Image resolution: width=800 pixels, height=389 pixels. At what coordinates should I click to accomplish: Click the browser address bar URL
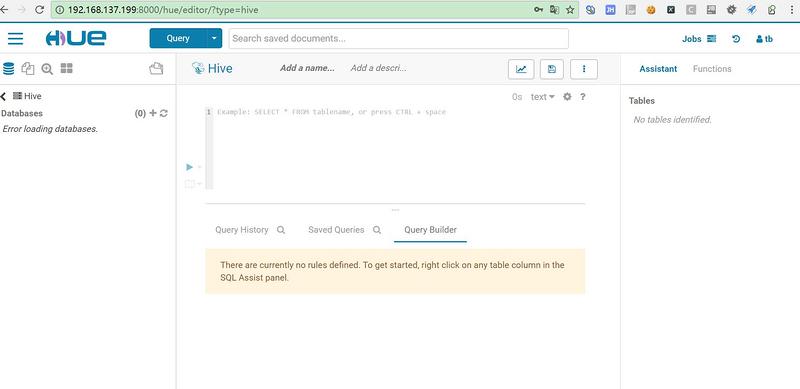[x=163, y=10]
